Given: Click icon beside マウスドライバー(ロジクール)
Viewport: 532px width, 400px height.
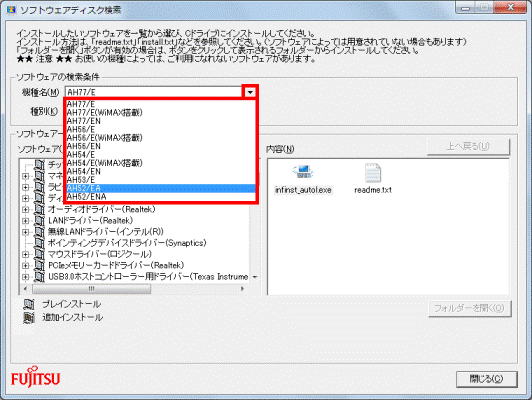Looking at the screenshot, I should click(x=39, y=254).
